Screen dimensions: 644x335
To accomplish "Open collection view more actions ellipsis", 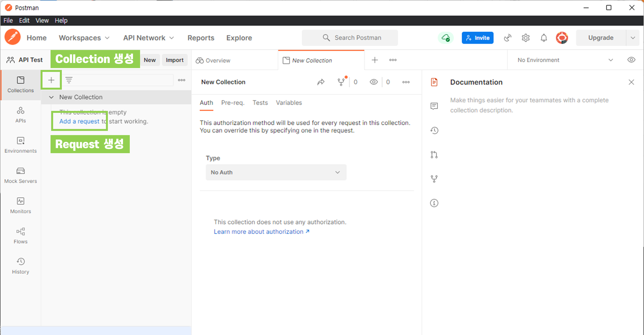I will coord(406,82).
